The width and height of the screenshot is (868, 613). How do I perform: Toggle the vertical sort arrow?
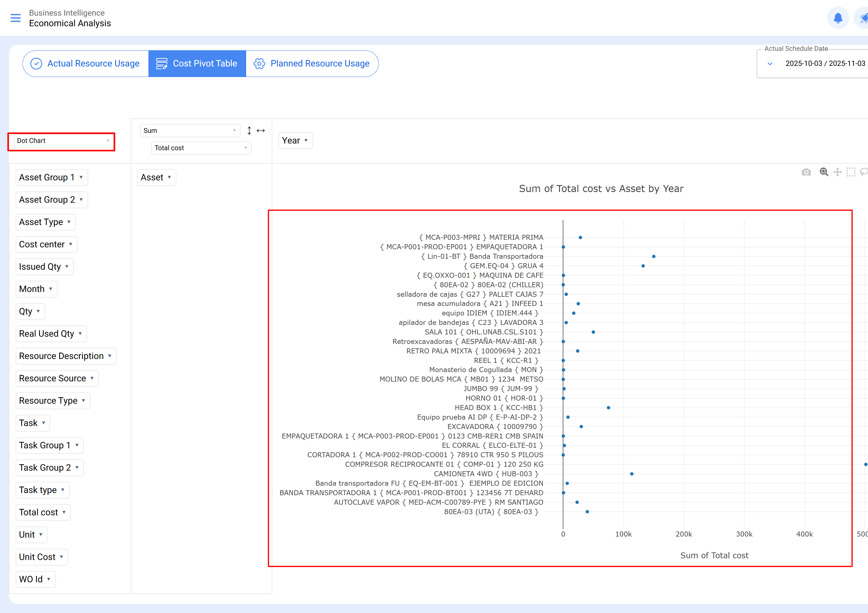(249, 131)
